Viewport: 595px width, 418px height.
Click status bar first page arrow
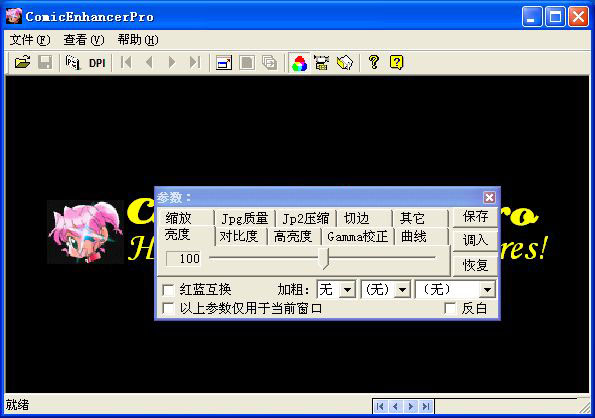(380, 407)
